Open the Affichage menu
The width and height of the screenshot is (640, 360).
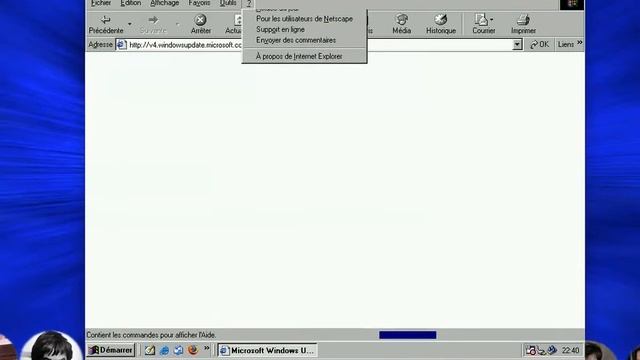pos(164,3)
